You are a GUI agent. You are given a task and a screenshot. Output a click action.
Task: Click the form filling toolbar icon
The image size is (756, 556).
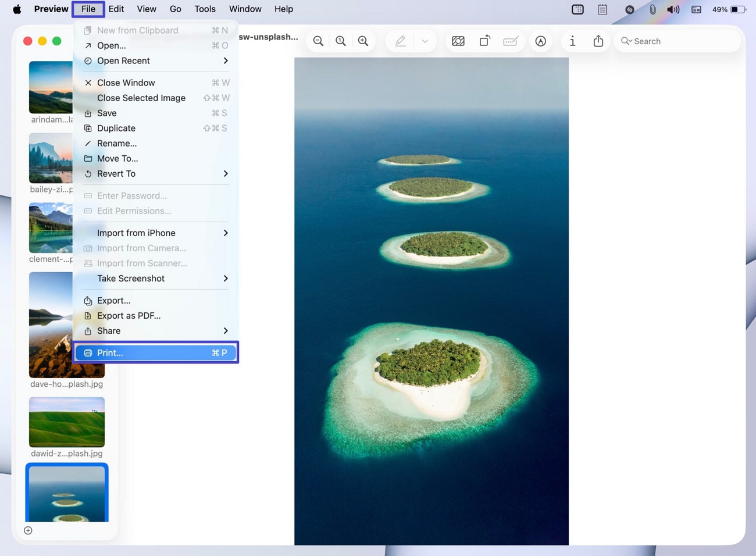click(x=511, y=41)
